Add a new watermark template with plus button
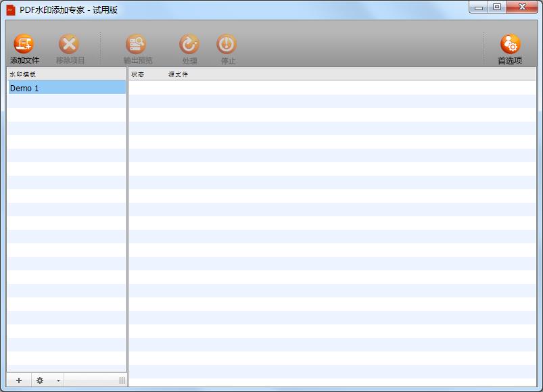The image size is (543, 392). 19,381
